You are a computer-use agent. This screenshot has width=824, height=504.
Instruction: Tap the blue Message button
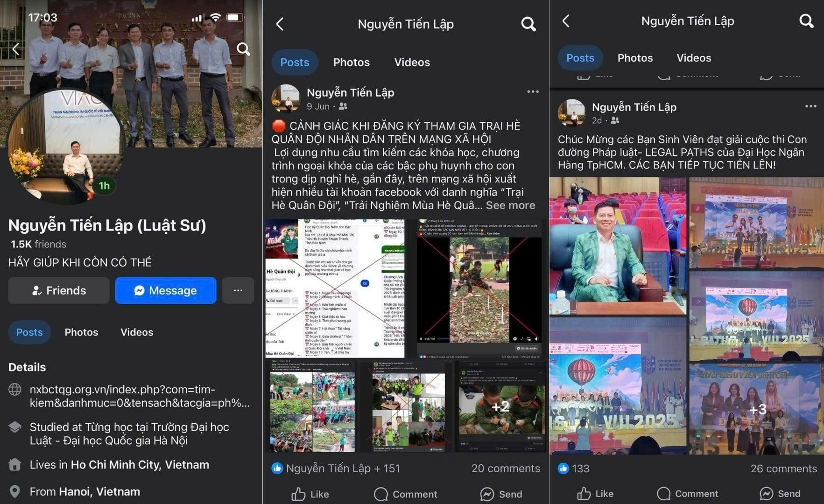[165, 290]
